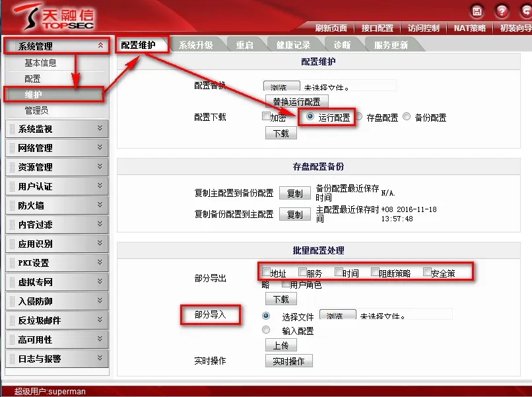
Task: Click the 浏览 button for 部分导入
Action: tap(338, 314)
